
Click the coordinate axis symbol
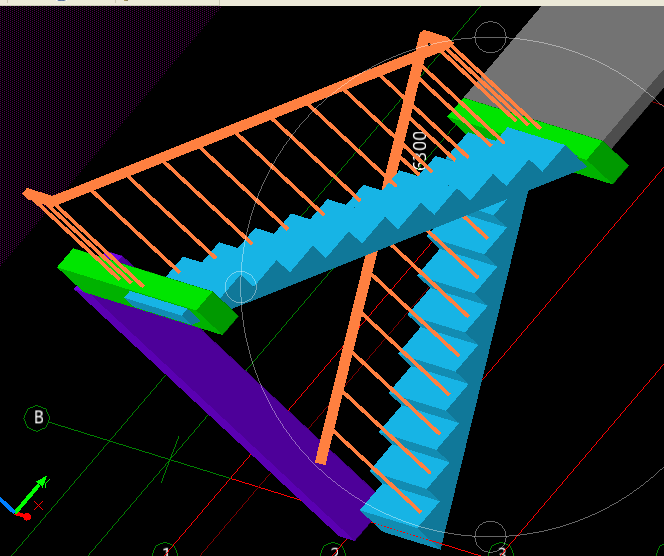pos(24,498)
